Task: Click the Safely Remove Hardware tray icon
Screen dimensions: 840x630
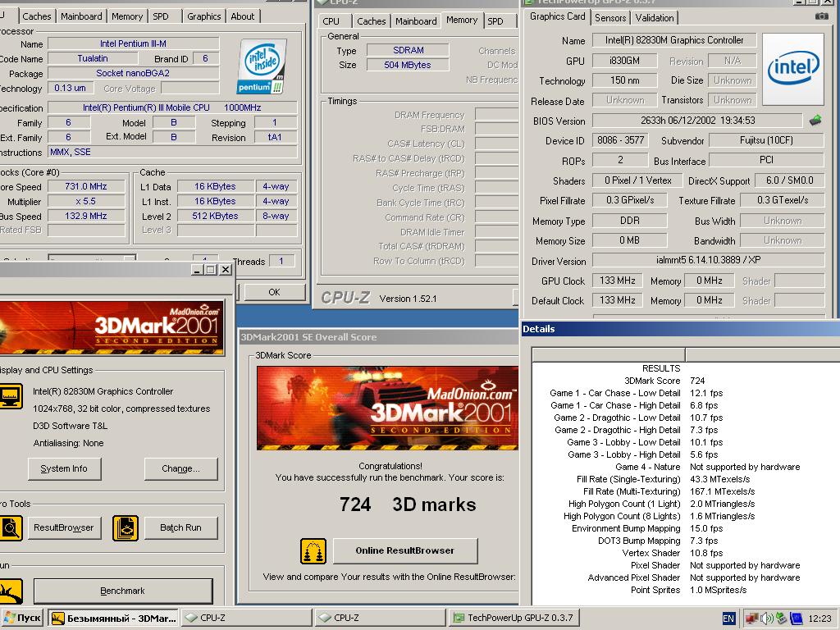Action: pos(781,619)
